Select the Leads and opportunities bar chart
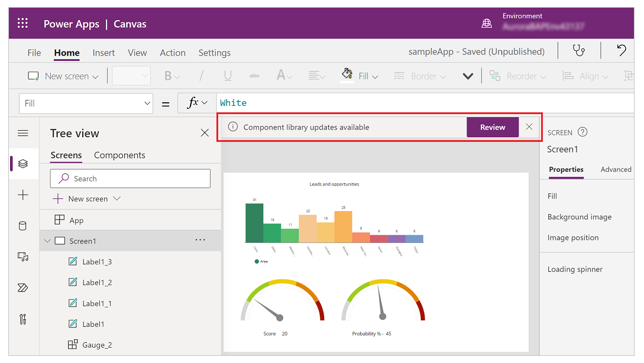 click(x=334, y=222)
